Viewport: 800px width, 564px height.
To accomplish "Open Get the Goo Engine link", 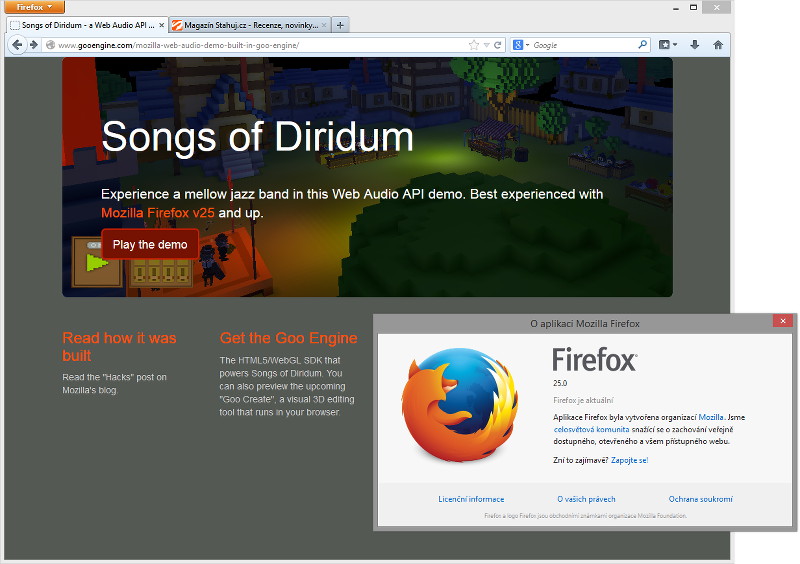I will (x=288, y=338).
